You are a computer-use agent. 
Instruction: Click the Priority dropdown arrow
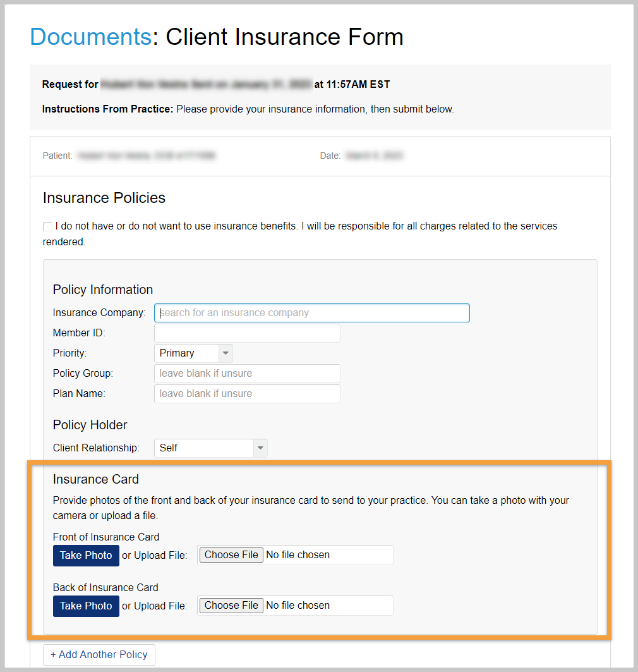click(x=226, y=353)
